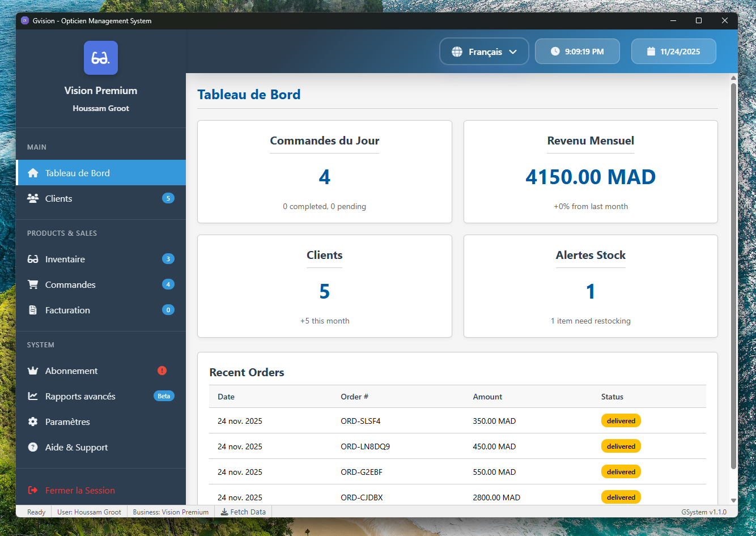This screenshot has height=536, width=756.
Task: Open the Français language dropdown
Action: click(x=484, y=51)
